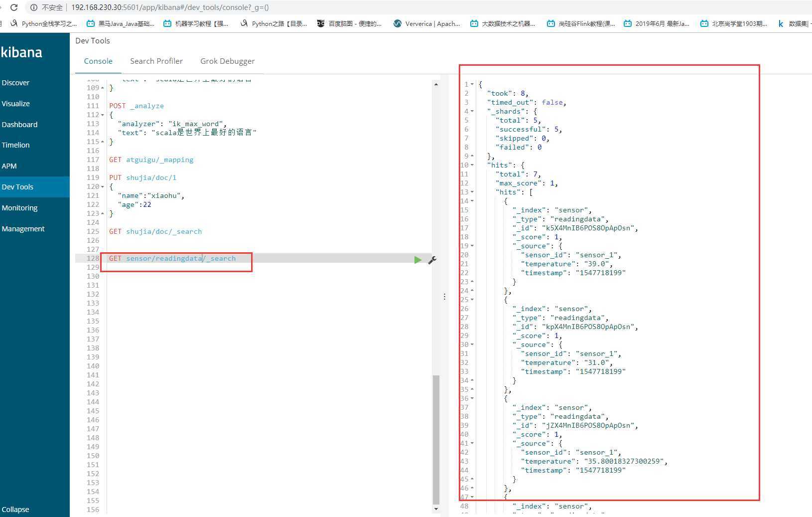Screen dimensions: 812x517
Task: Click the "took": 8 response line
Action: coord(508,93)
